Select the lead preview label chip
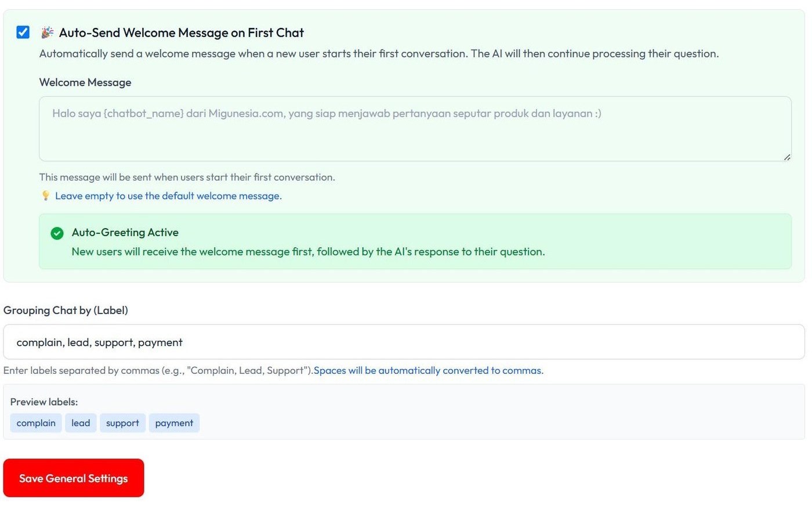Image resolution: width=812 pixels, height=509 pixels. coord(81,423)
